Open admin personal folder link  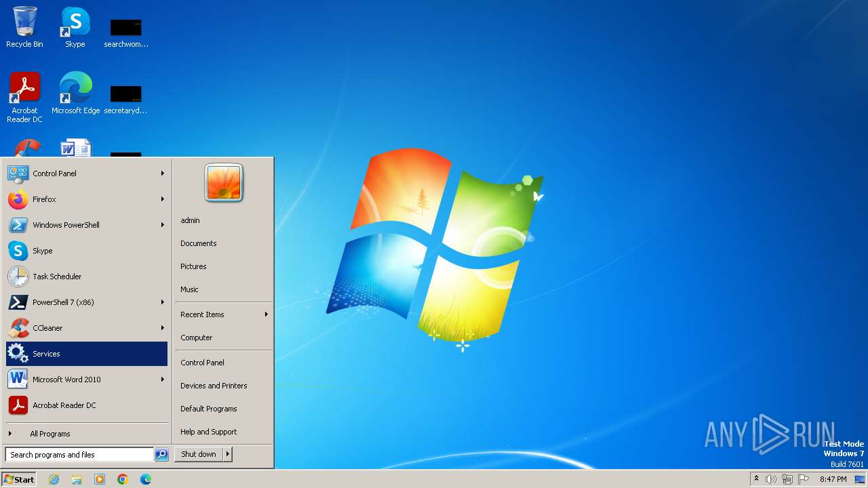pos(224,220)
